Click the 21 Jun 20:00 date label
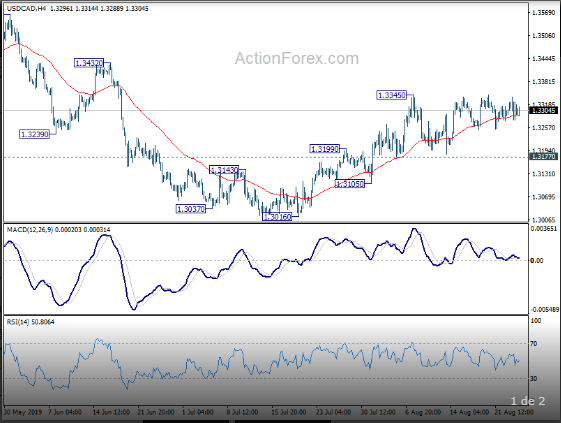Viewport: 561px width, 423px height. [x=156, y=412]
